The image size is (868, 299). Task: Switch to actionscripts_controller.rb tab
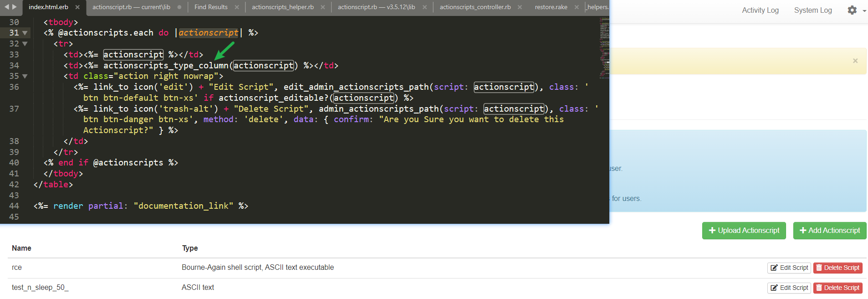coord(475,7)
